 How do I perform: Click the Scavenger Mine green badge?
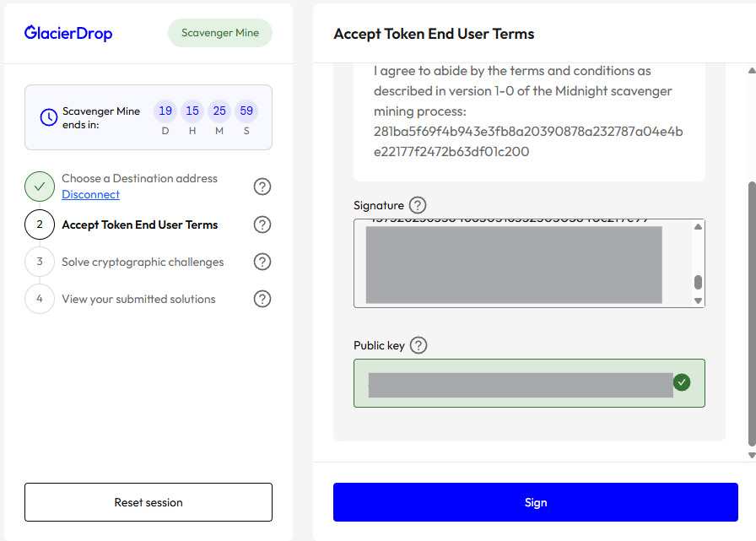tap(220, 33)
